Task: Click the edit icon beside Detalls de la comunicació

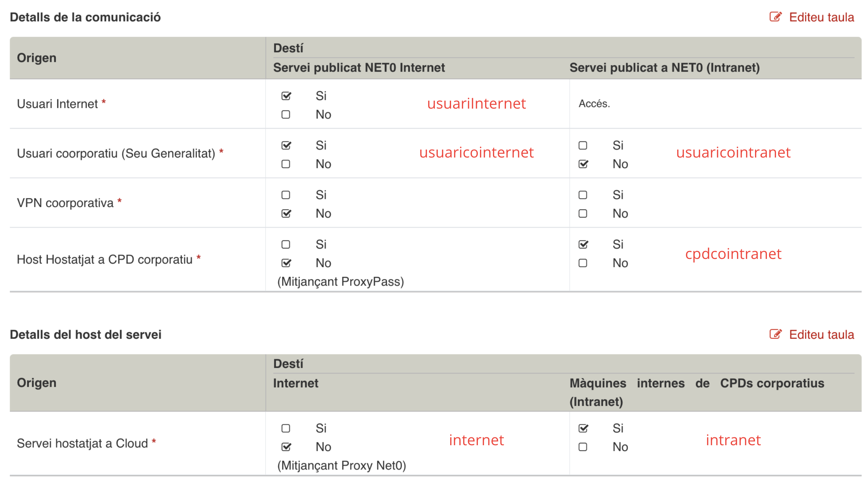Action: tap(775, 17)
